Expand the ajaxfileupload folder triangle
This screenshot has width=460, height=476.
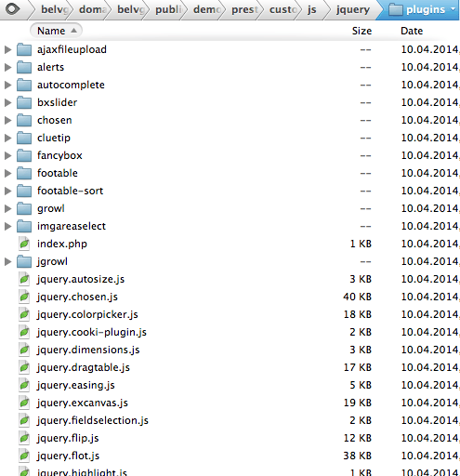coord(7,49)
